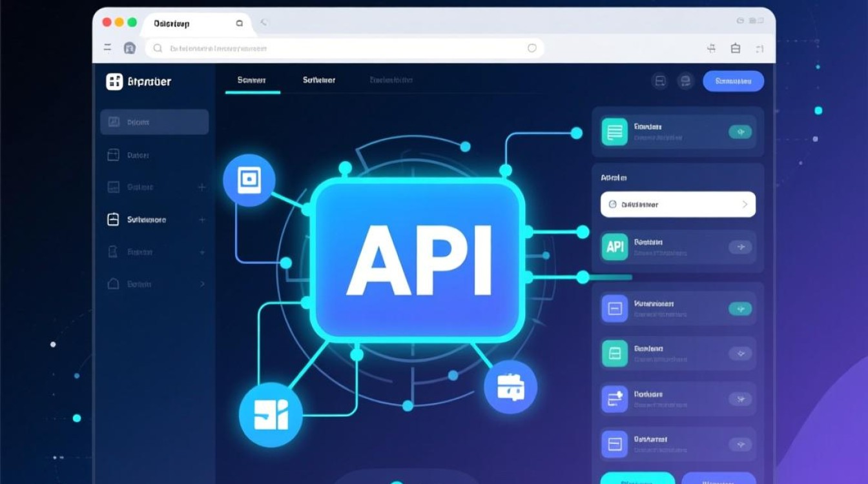Click the highlighted first item in the sidebar

154,122
